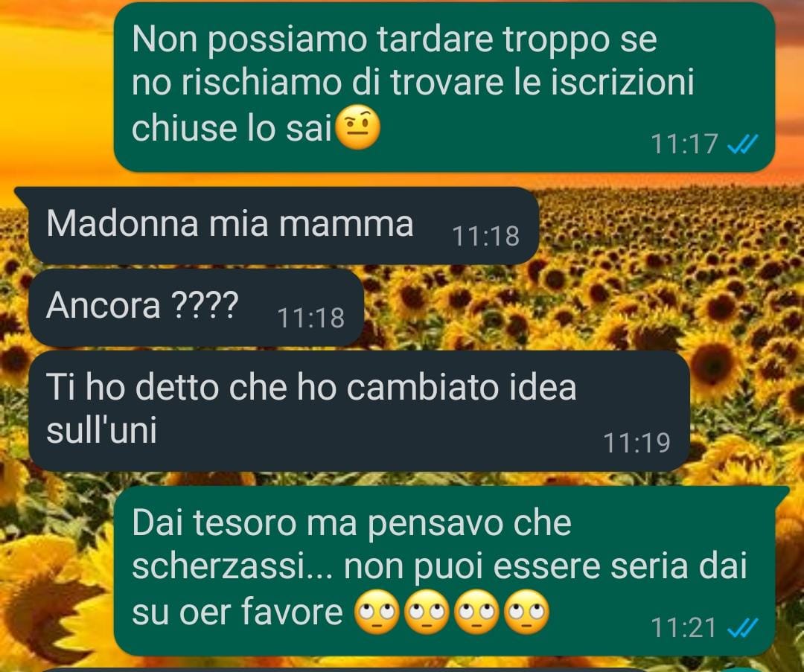The width and height of the screenshot is (804, 672).
Task: Select the "Ti ho detto che ho cambiato idea" message
Action: (x=359, y=411)
